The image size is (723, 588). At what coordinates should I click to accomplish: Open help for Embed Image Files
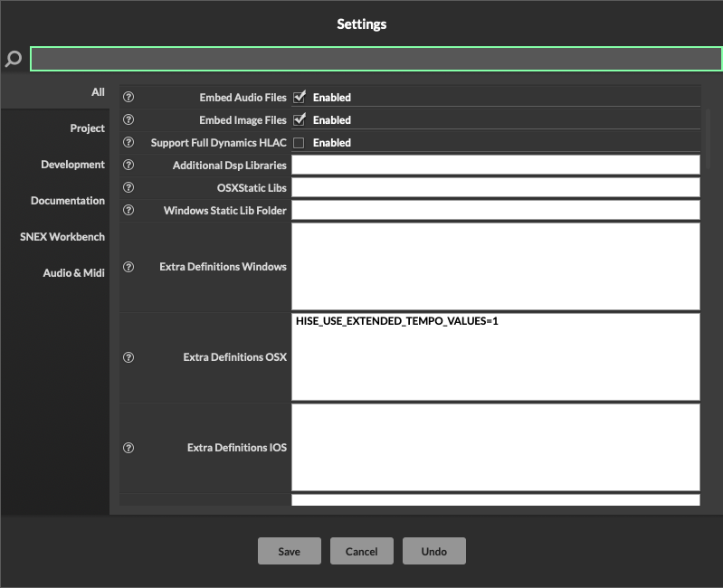pos(128,119)
